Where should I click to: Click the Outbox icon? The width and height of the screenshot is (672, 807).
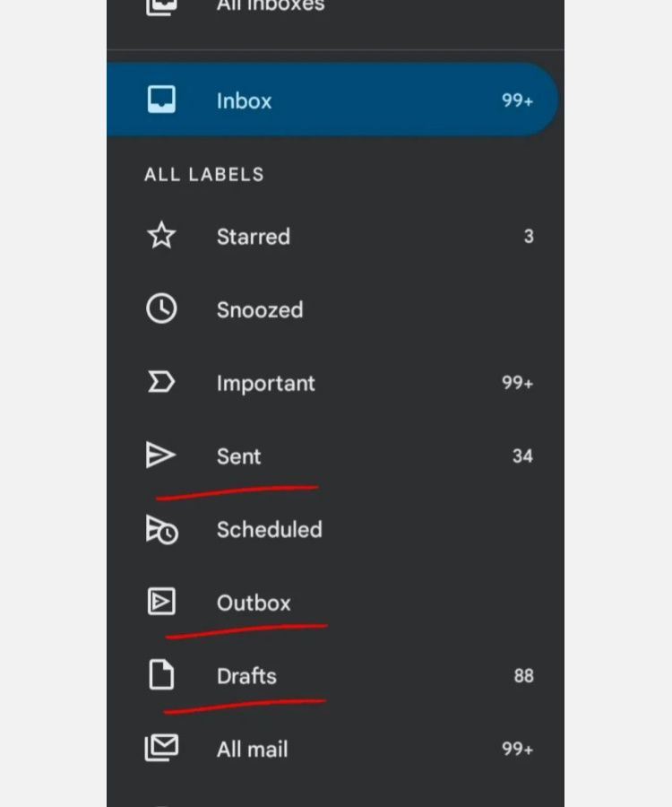pos(161,601)
